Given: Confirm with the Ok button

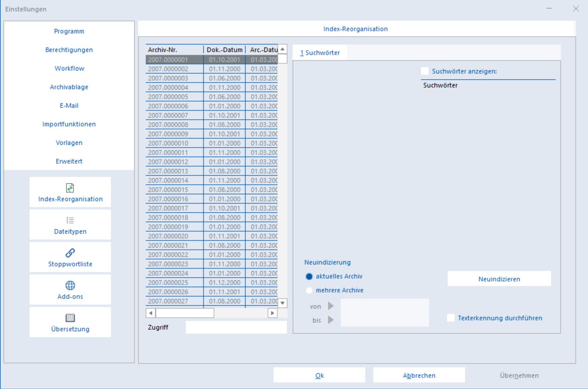Looking at the screenshot, I should click(x=319, y=375).
